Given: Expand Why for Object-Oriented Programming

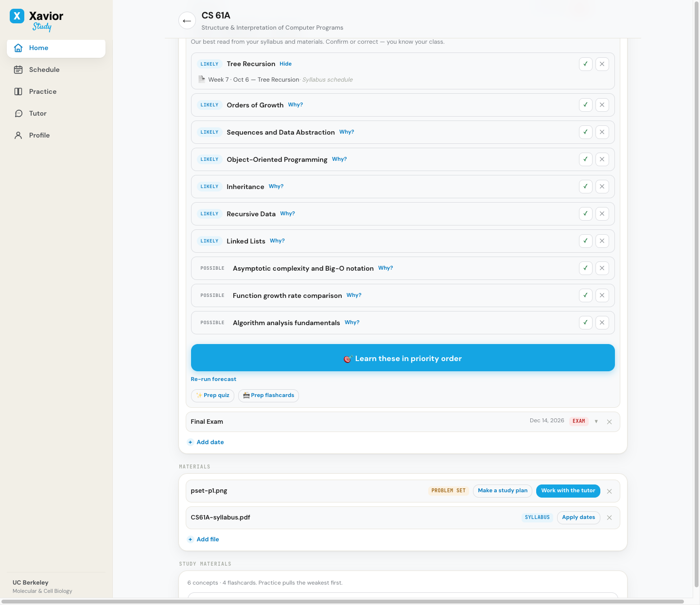Looking at the screenshot, I should (339, 159).
